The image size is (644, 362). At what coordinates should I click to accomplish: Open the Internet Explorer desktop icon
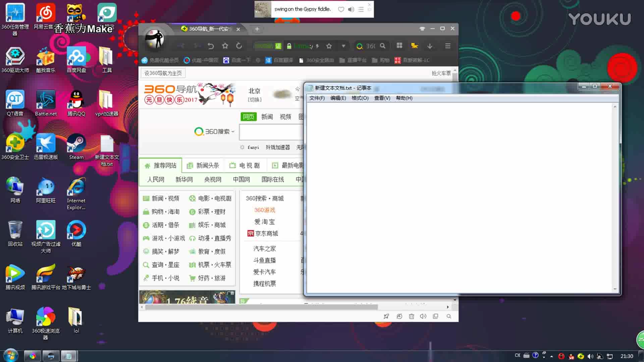76,193
